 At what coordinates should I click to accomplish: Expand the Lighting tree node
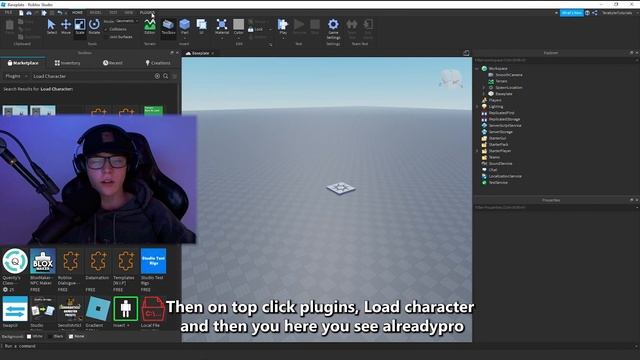tap(477, 107)
